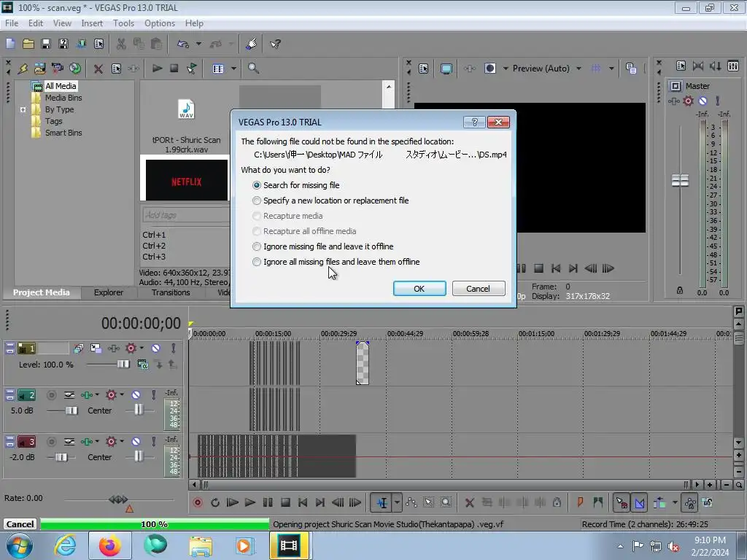Viewport: 747px width, 560px height.
Task: Open the media Views dropdown arrow
Action: (x=233, y=69)
